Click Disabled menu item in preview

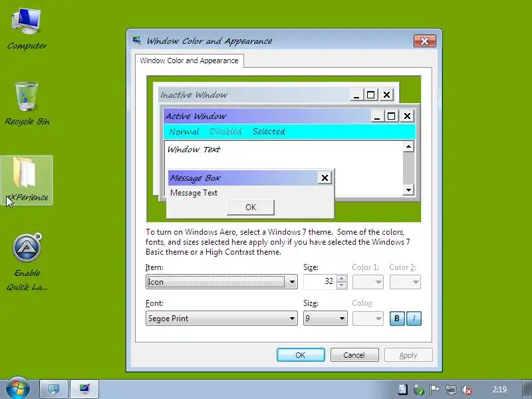(225, 132)
